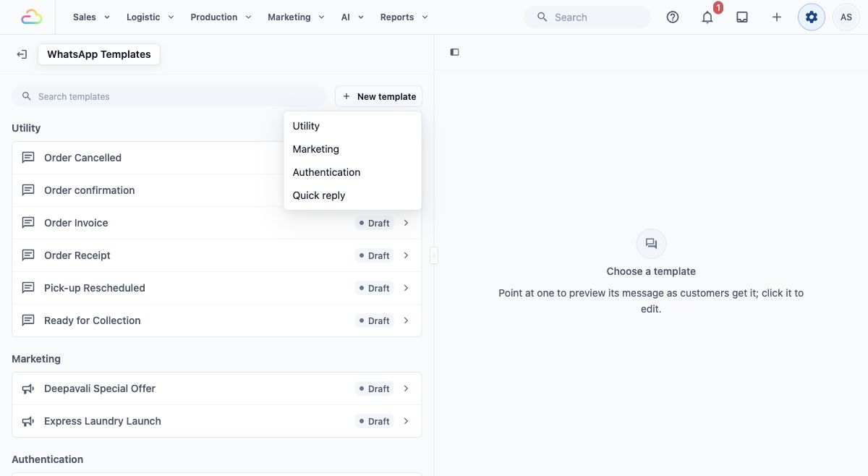Click the Order Receipt message icon

coord(28,255)
